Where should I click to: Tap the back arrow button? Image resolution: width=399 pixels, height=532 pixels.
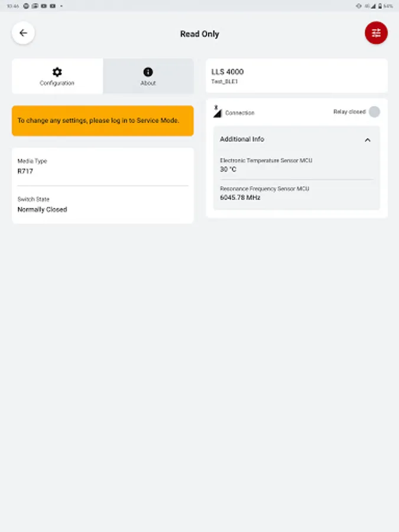[23, 33]
